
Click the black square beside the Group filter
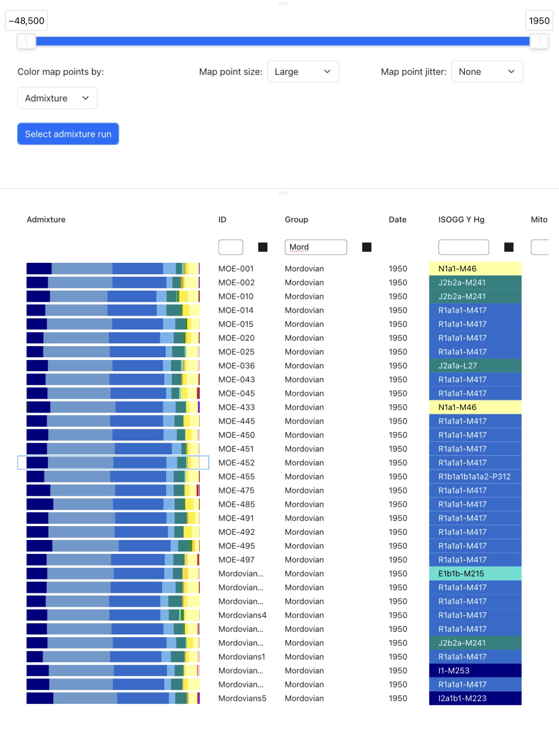coord(367,247)
